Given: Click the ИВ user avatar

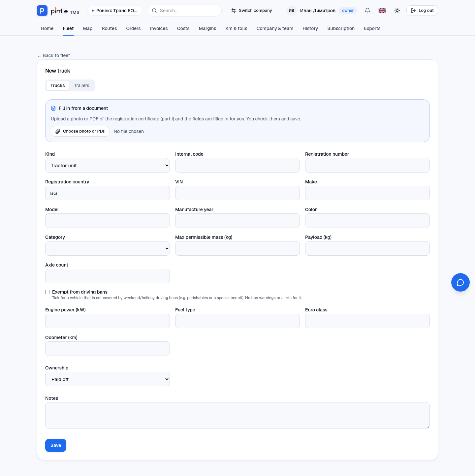Looking at the screenshot, I should (292, 11).
